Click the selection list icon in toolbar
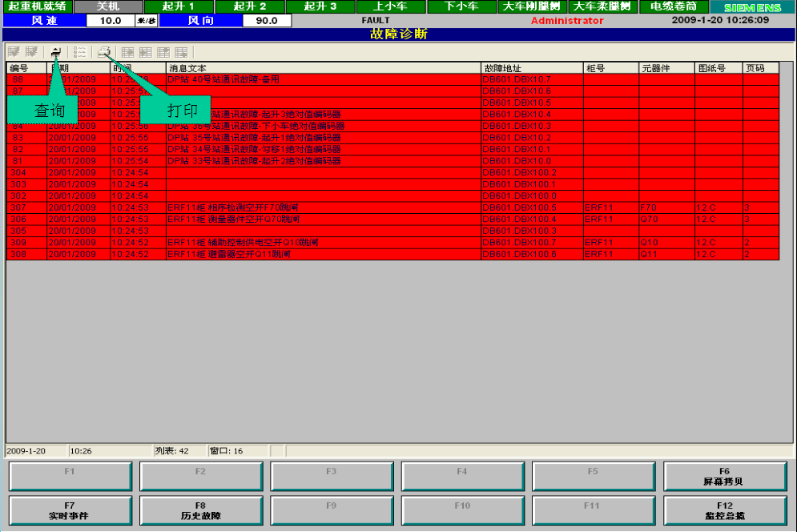The width and height of the screenshot is (797, 532). coord(80,52)
